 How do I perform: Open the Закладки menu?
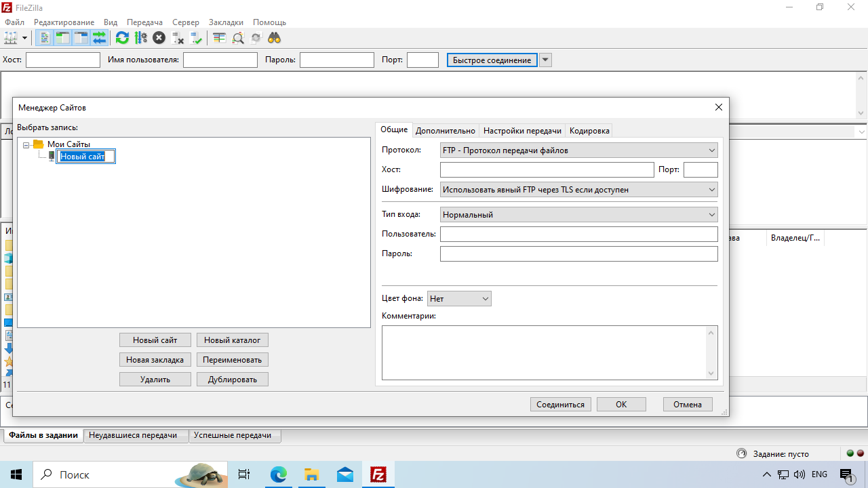(x=227, y=22)
